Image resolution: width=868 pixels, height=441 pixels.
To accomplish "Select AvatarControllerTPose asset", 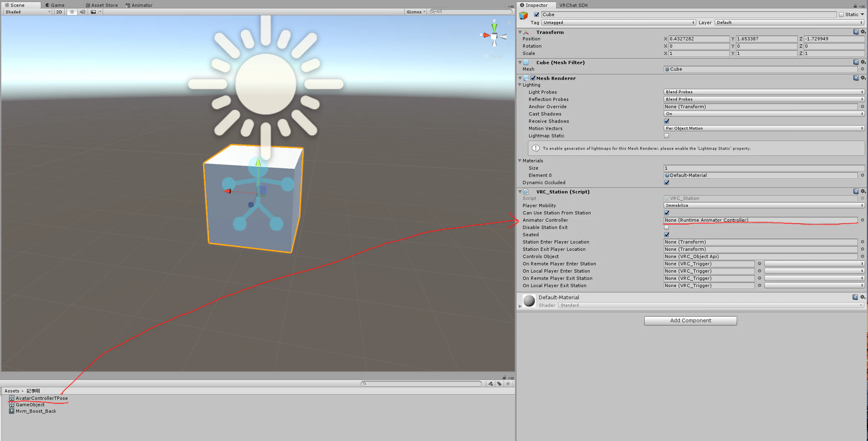I will (x=42, y=398).
